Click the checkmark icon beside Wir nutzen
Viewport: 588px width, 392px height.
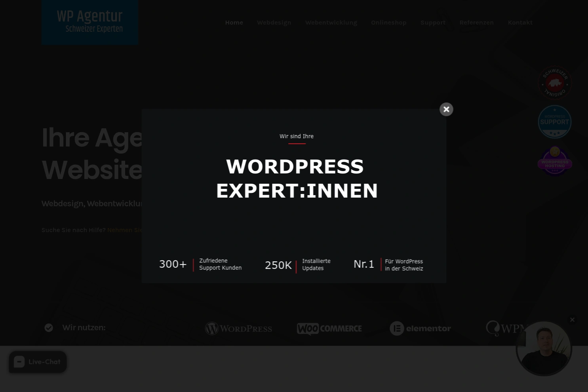[x=49, y=327]
